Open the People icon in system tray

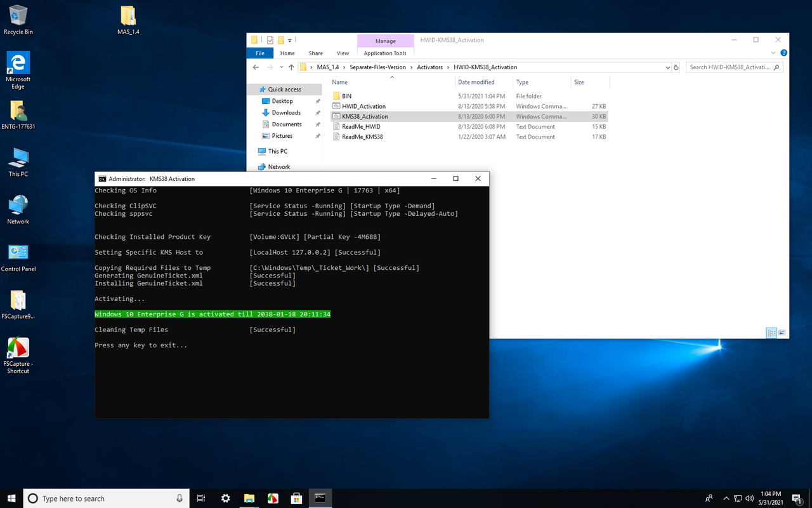[709, 498]
